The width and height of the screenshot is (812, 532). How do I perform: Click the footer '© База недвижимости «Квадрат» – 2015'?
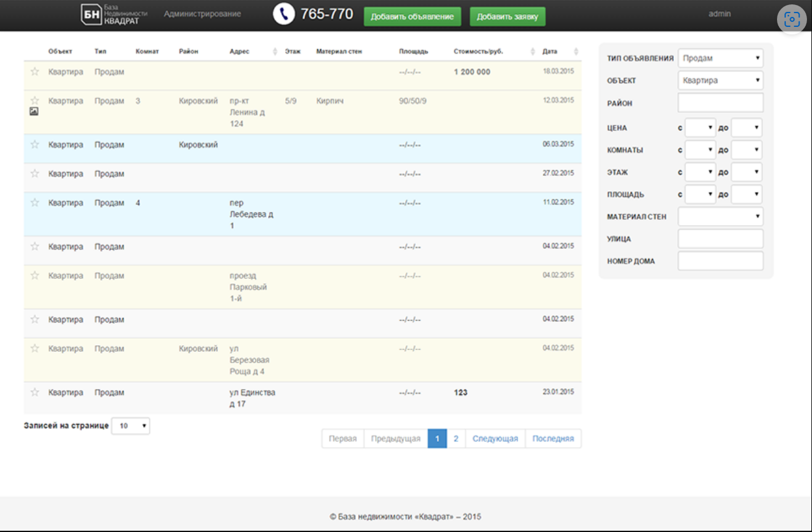pyautogui.click(x=406, y=517)
